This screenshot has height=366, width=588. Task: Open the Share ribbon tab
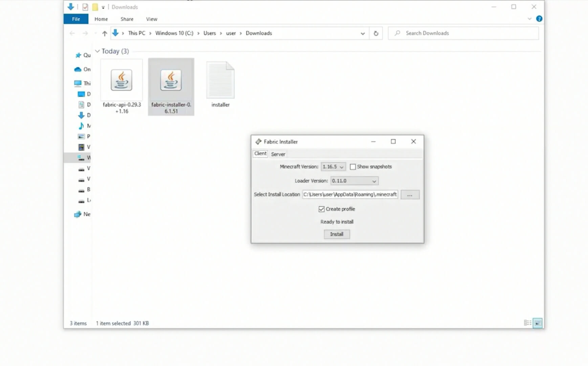click(x=127, y=19)
